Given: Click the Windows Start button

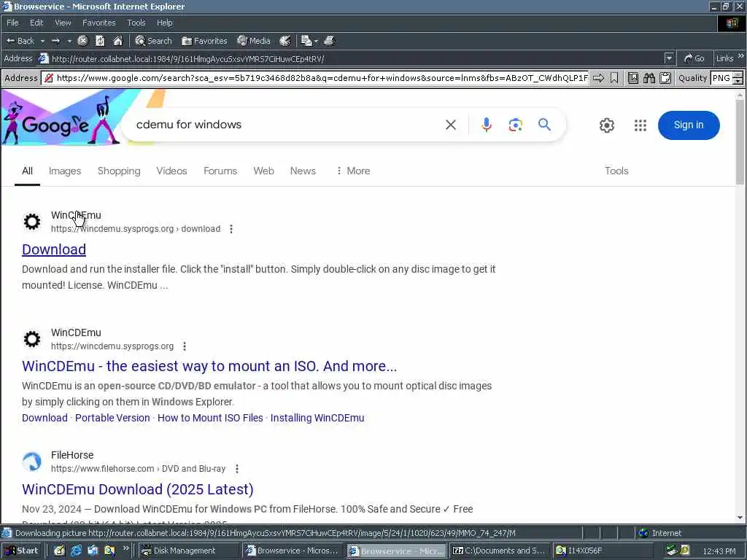Looking at the screenshot, I should tap(23, 551).
